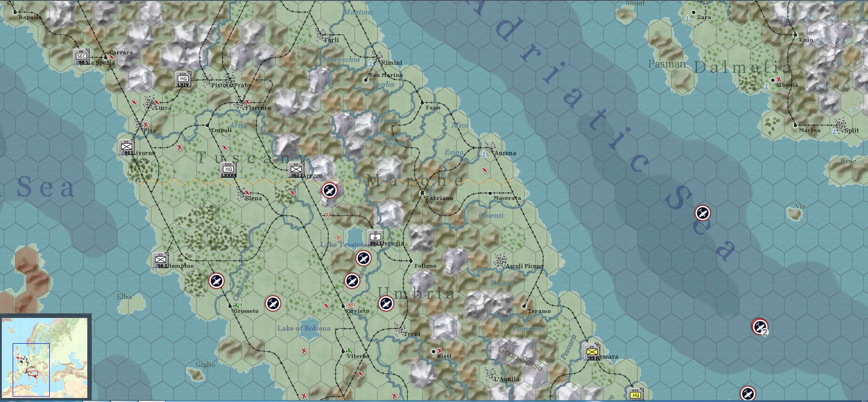The height and width of the screenshot is (402, 868).
Task: Click the L'Aquila city label
Action: point(507,379)
